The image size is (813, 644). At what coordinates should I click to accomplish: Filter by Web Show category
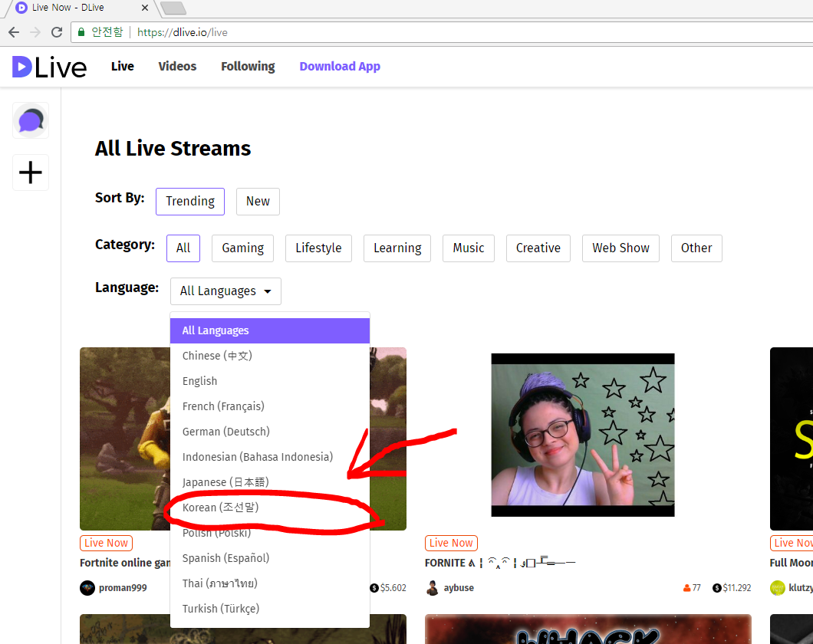620,248
